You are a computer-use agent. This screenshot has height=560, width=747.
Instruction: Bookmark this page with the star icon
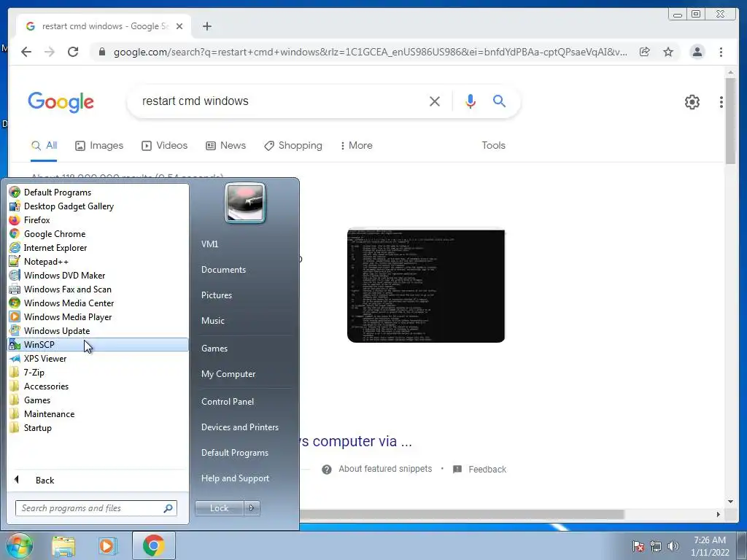(x=668, y=52)
